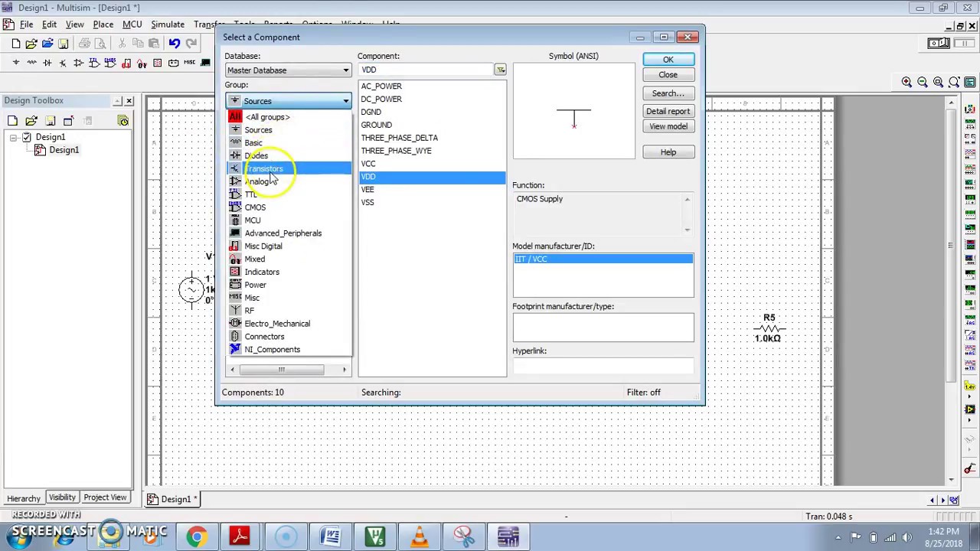Place a source from the component toolbar

[16, 63]
